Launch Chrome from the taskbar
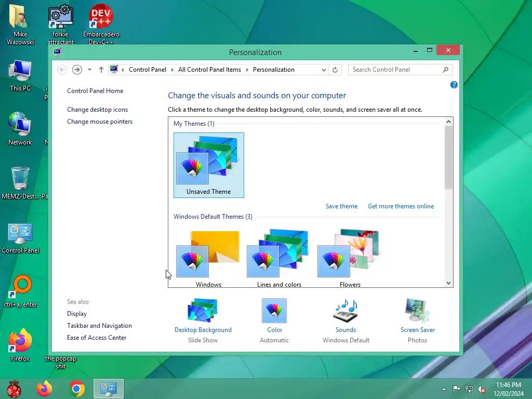 click(77, 389)
